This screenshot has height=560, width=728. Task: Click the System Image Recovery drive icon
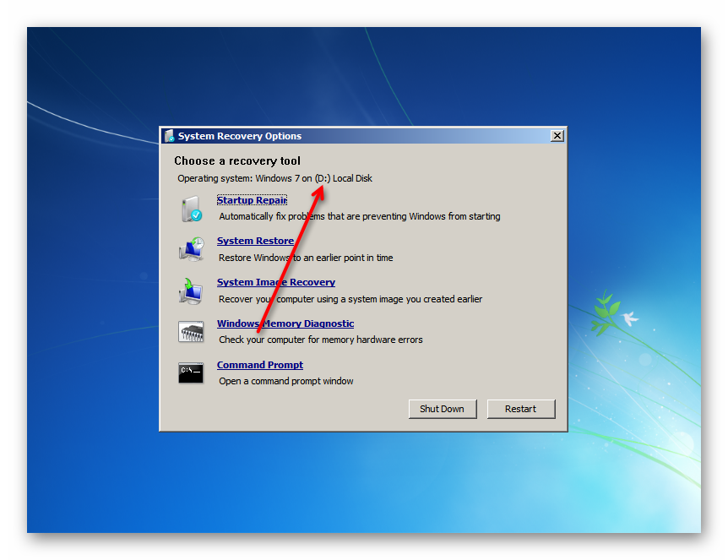click(191, 290)
